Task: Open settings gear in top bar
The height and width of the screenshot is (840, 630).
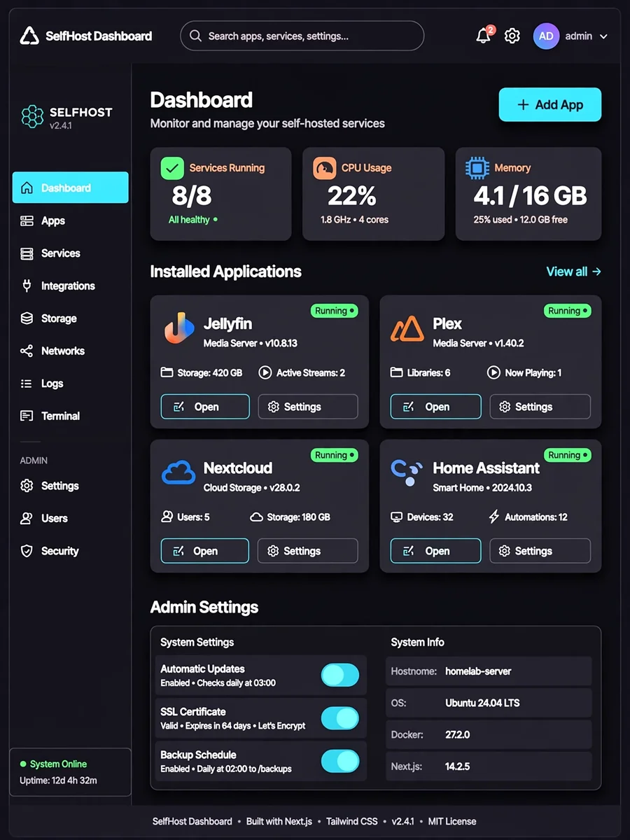Action: pos(512,36)
